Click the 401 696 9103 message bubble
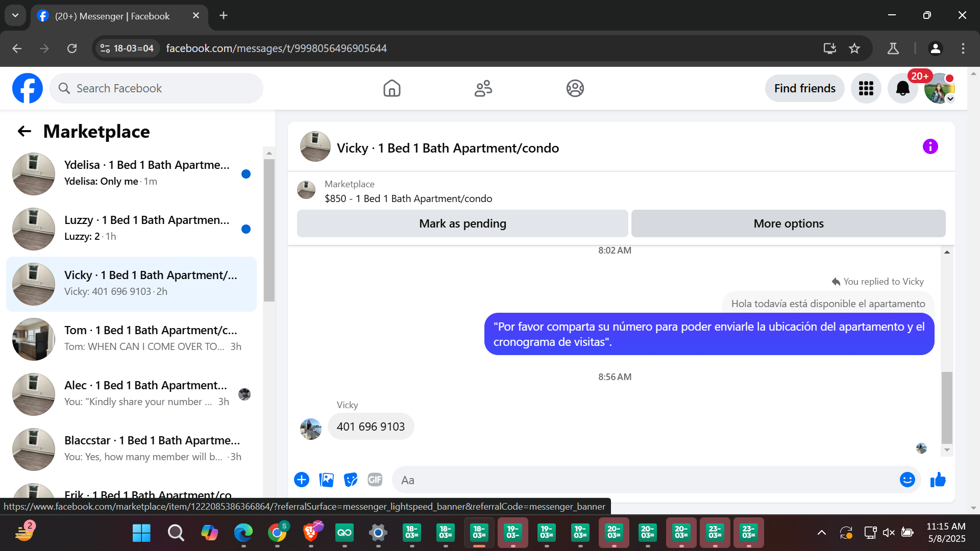Viewport: 980px width, 551px height. pyautogui.click(x=371, y=427)
